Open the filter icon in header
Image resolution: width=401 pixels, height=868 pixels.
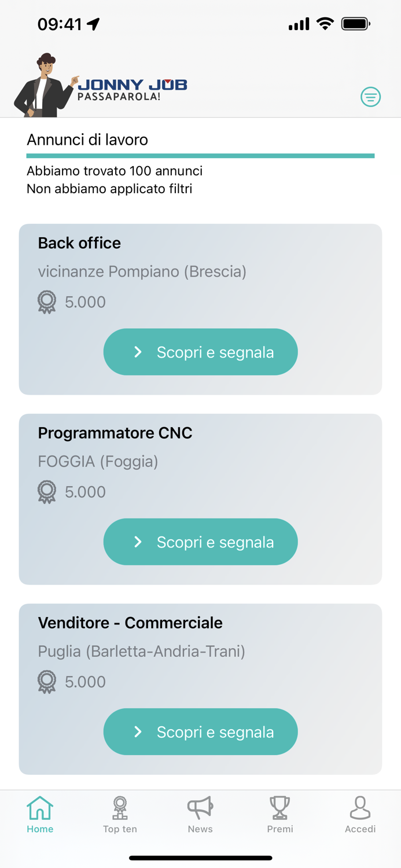[x=370, y=97]
